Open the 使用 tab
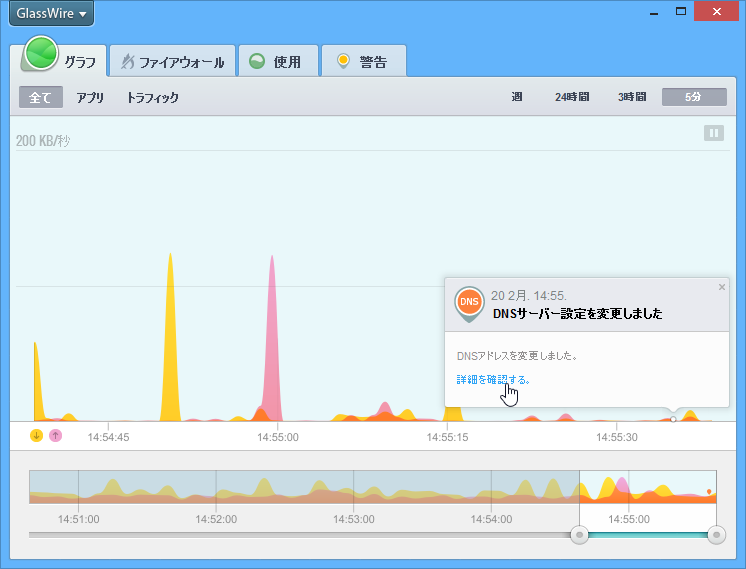746x569 pixels. (278, 61)
